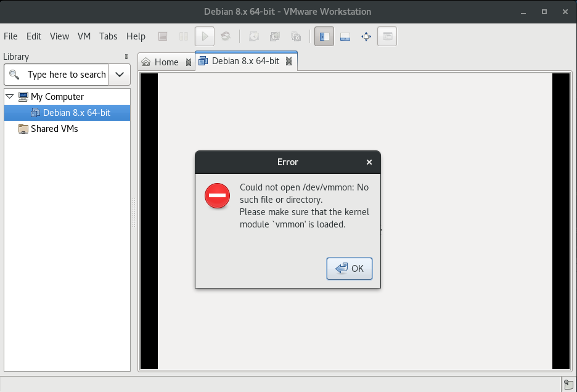Screen dimensions: 577x392
Task: Close the Debian 8.x 64-bit tab
Action: [289, 62]
